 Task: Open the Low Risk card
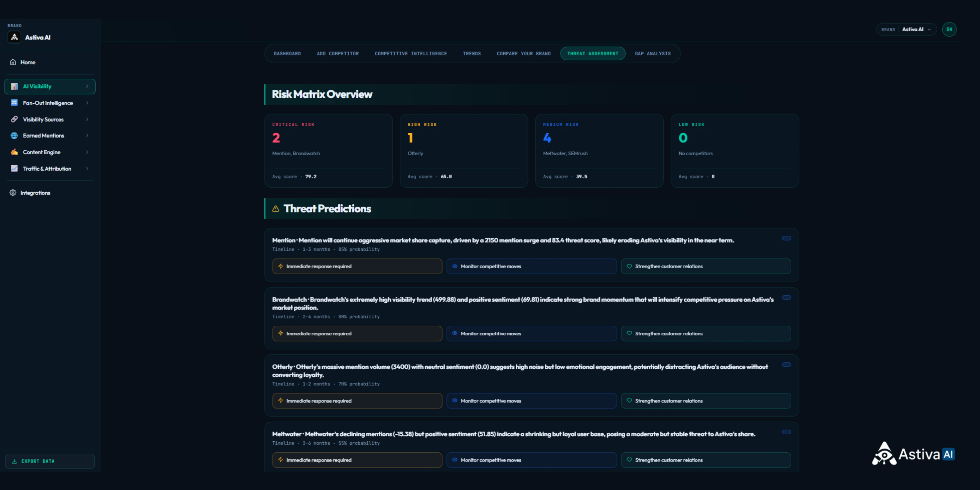tap(735, 151)
